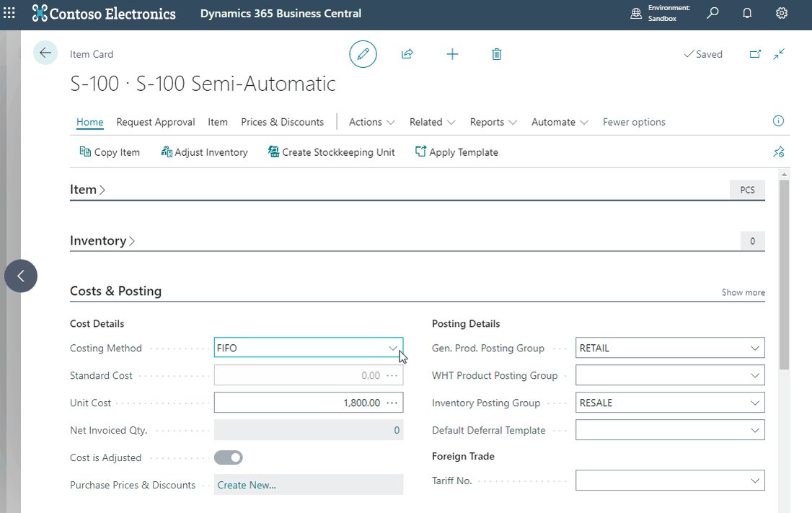The image size is (812, 513).
Task: Open the Item menu item
Action: 218,122
